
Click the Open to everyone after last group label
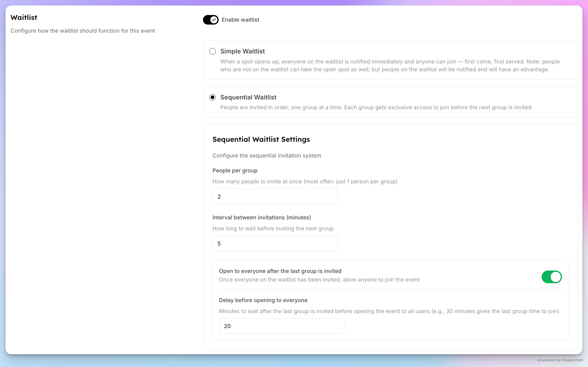pos(280,271)
